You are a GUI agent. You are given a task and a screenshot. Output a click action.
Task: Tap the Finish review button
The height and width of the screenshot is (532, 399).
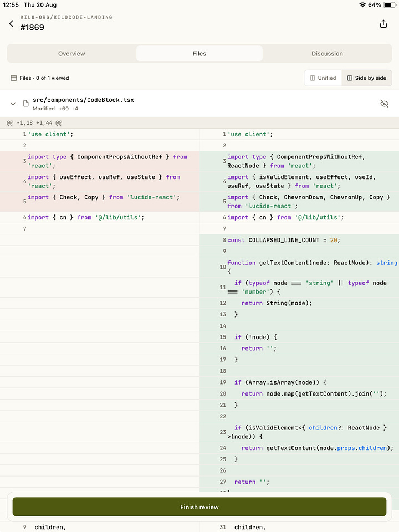click(199, 507)
